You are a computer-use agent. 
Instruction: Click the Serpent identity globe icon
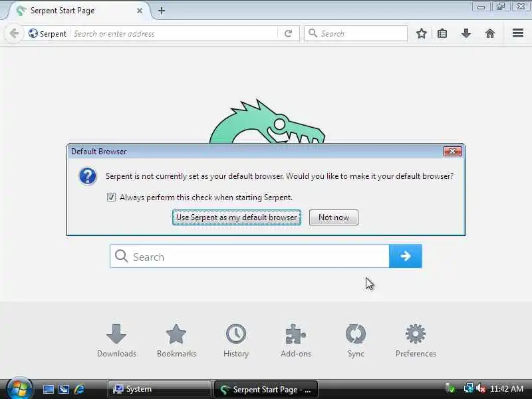[x=33, y=33]
